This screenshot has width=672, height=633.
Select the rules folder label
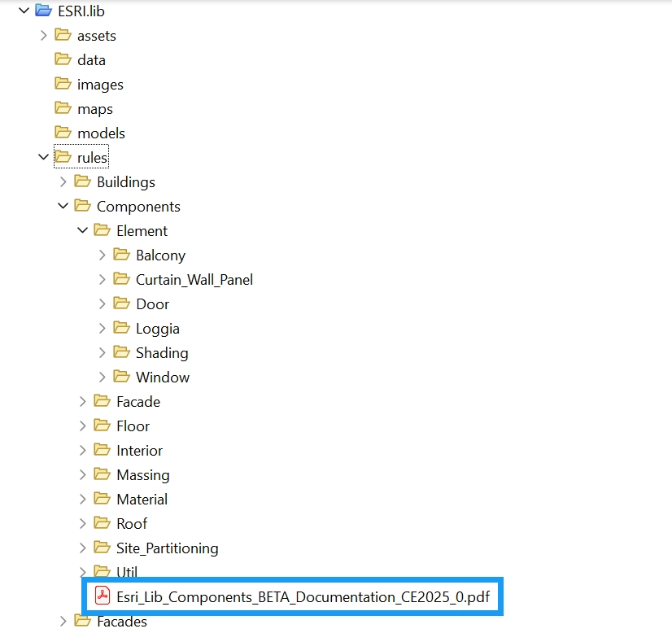tap(92, 158)
